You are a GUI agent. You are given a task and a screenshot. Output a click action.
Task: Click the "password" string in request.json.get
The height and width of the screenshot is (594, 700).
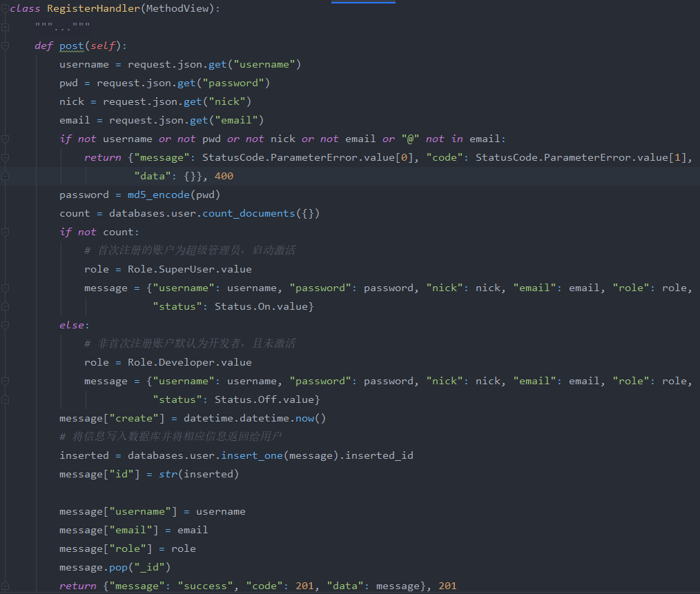233,83
